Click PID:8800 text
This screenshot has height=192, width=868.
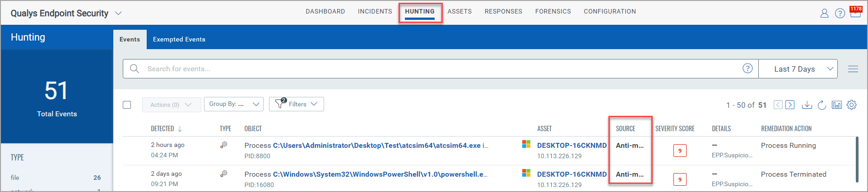tap(257, 156)
